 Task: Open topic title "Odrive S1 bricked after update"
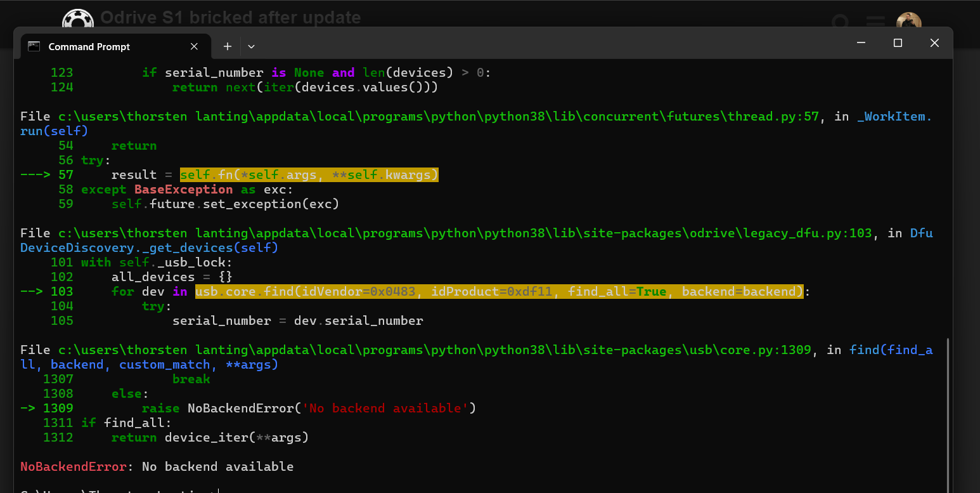click(231, 17)
